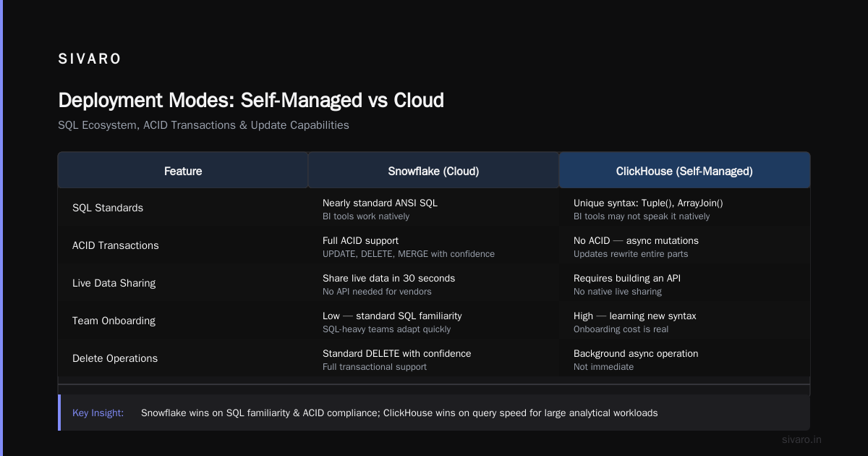Viewport: 868px width, 456px height.
Task: Click "UPDATE, DELETE, MERGE with confidence" note
Action: (409, 253)
